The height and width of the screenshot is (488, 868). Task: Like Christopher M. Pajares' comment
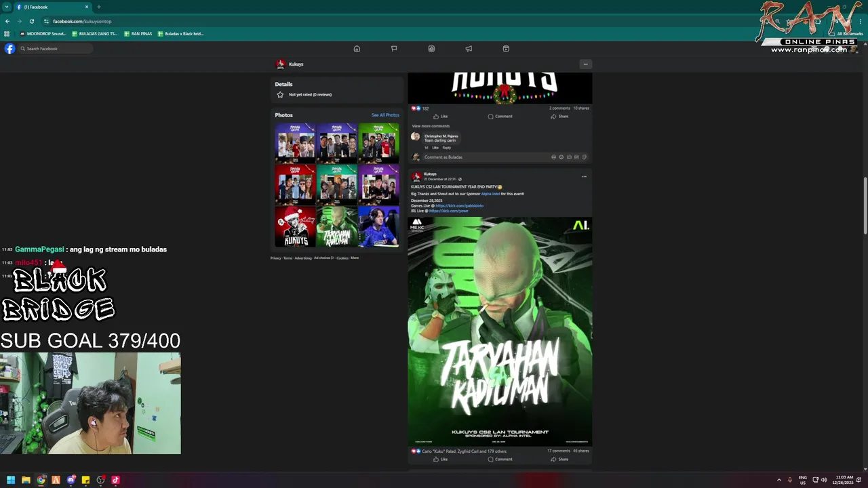coord(435,148)
